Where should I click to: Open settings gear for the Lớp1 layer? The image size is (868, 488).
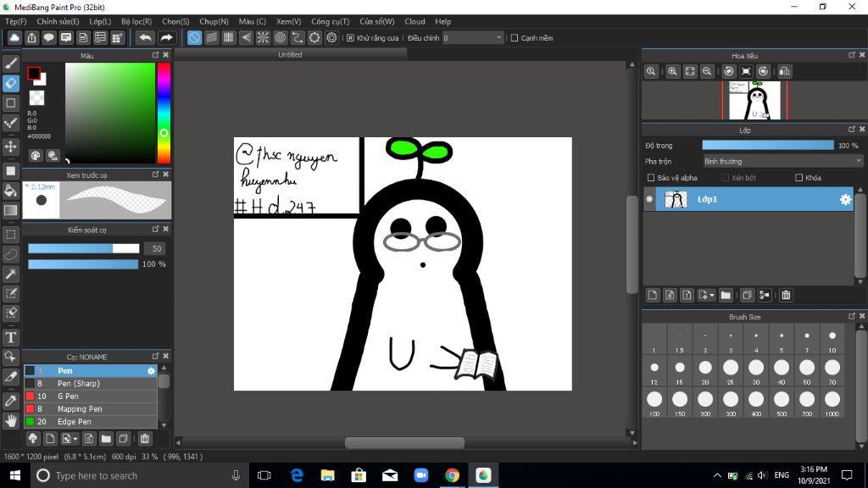tap(845, 200)
